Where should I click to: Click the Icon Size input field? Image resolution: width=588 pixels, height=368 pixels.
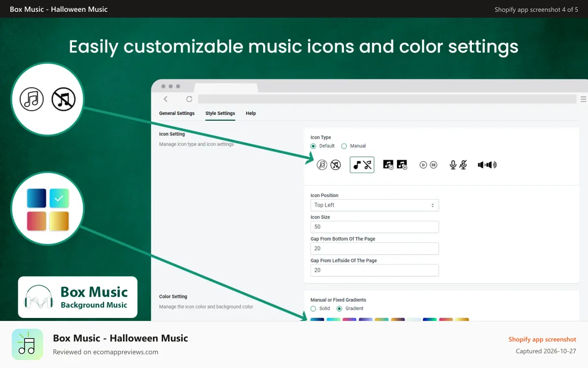click(x=375, y=227)
